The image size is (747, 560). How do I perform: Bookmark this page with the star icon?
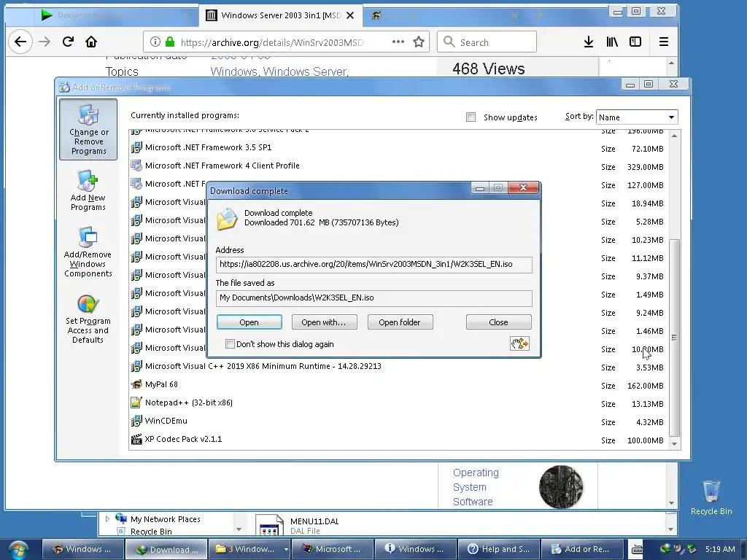pos(419,42)
